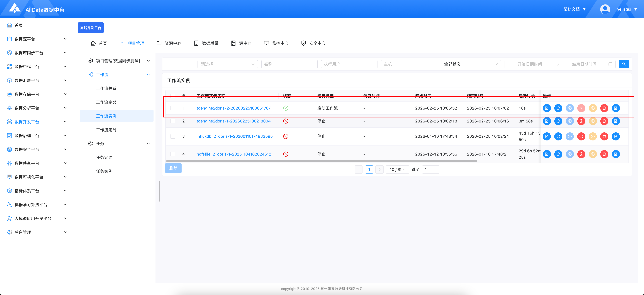644x295 pixels.
Task: Tick checkbox of influxdb_2_doris instance row
Action: point(173,136)
